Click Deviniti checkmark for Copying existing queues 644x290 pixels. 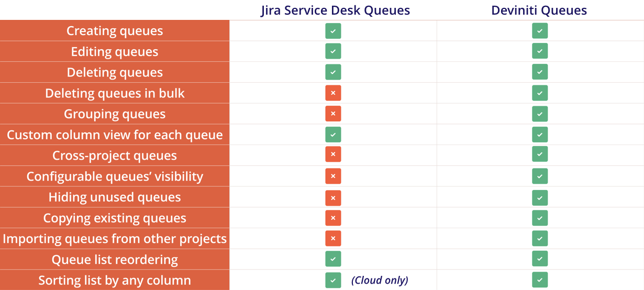[540, 218]
